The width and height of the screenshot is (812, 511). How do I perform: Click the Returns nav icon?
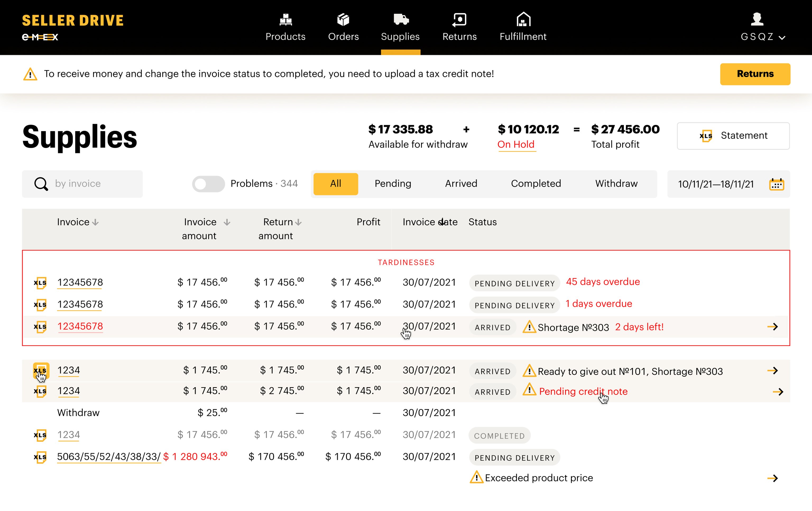(459, 20)
